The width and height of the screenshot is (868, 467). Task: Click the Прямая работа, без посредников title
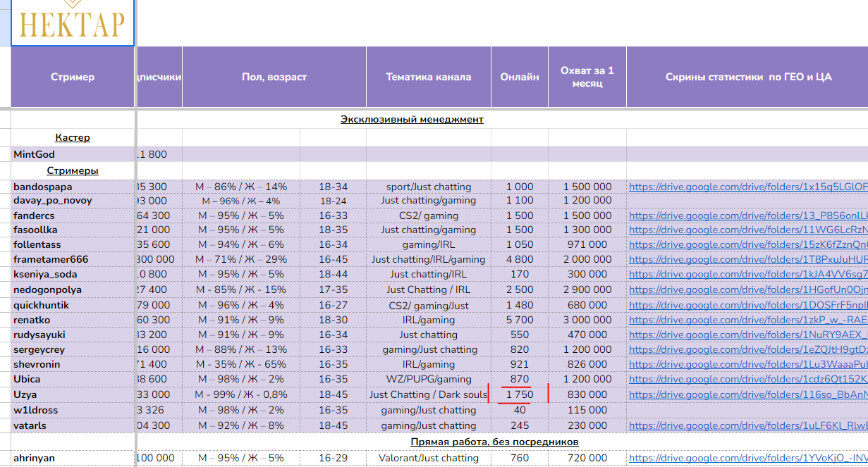pyautogui.click(x=494, y=442)
